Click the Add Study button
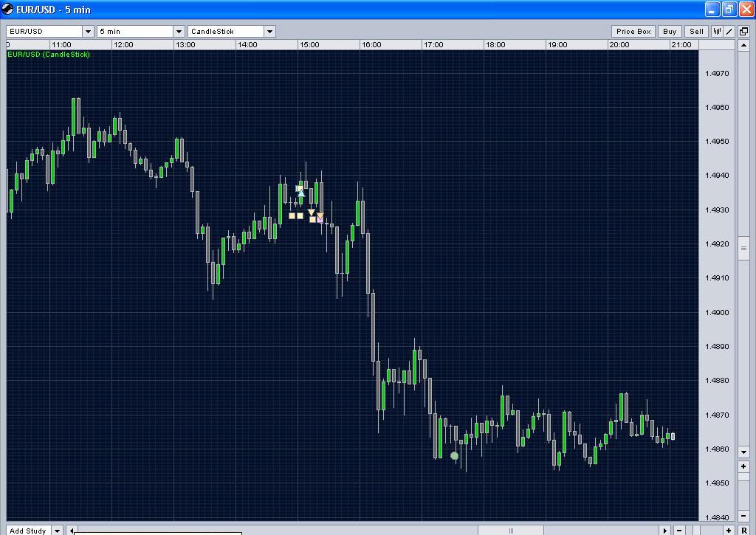The image size is (756, 535). click(x=28, y=531)
